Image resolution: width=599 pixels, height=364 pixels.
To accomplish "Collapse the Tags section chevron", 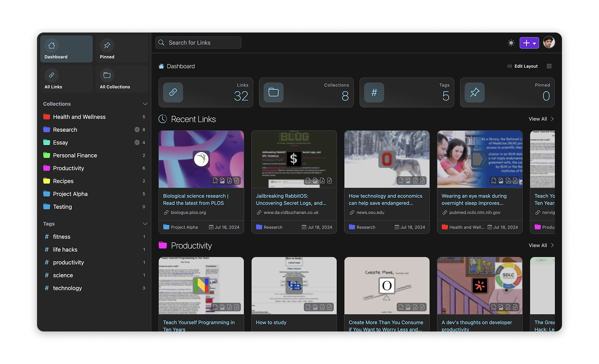I will (145, 224).
